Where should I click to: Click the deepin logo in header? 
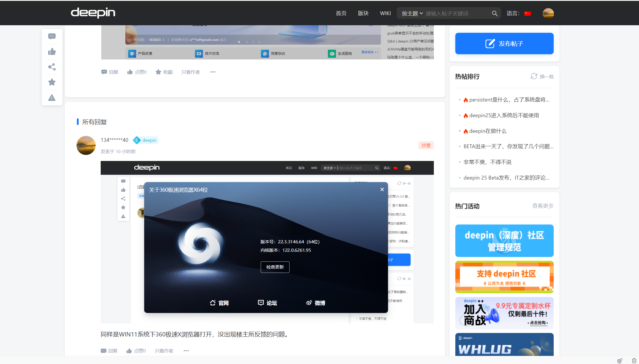tap(93, 13)
